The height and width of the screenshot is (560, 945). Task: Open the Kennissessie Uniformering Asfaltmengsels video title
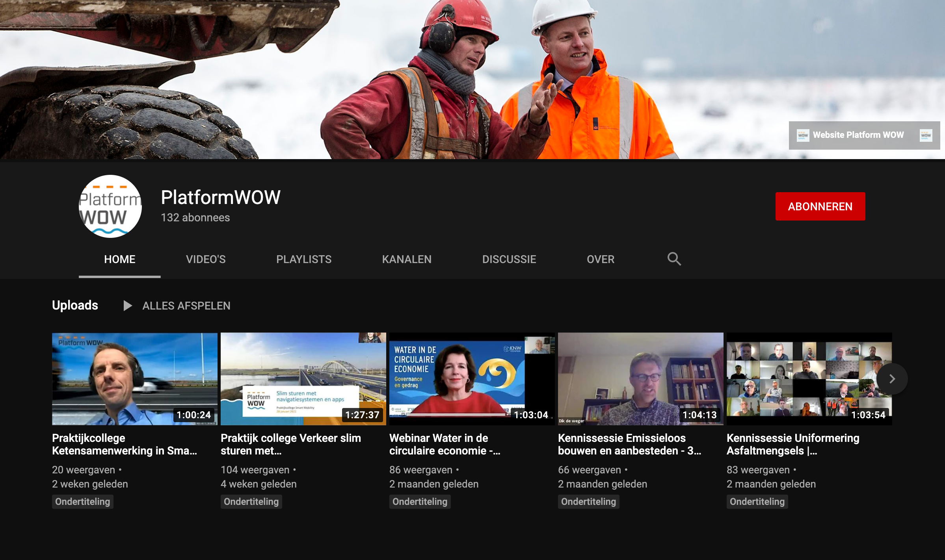coord(792,444)
